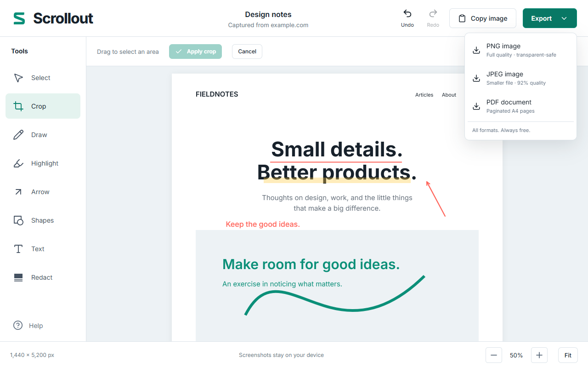Export as JPEG image

520,78
